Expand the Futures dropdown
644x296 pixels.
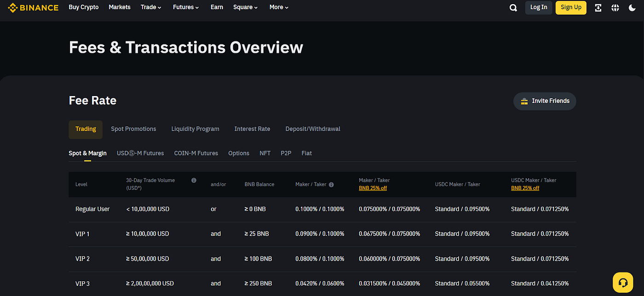pyautogui.click(x=186, y=7)
